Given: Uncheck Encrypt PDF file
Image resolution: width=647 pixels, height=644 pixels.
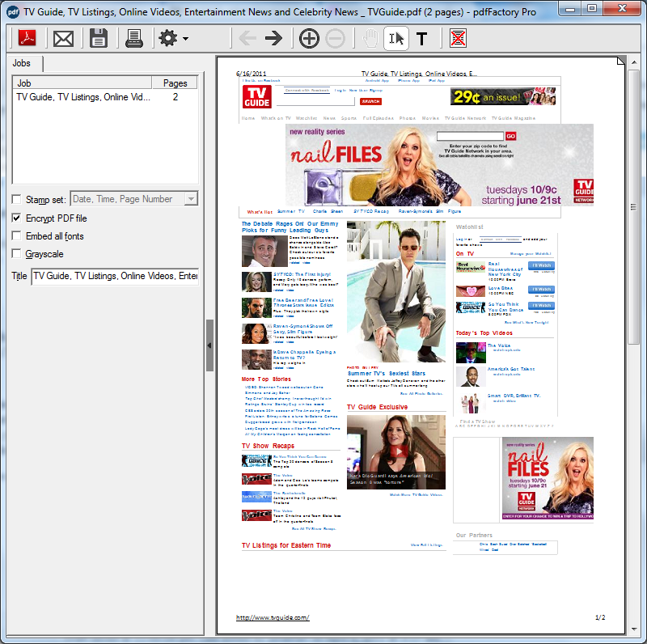Looking at the screenshot, I should (x=16, y=218).
